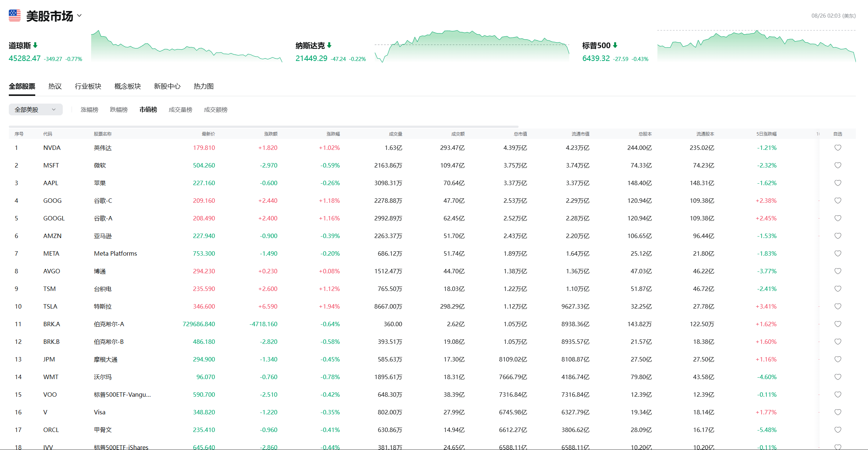Show the 跌幅榜 ranking

(119, 110)
